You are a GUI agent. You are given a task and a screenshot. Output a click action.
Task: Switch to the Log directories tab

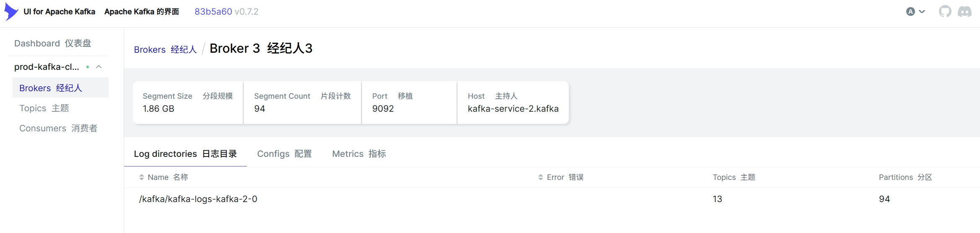pos(185,154)
